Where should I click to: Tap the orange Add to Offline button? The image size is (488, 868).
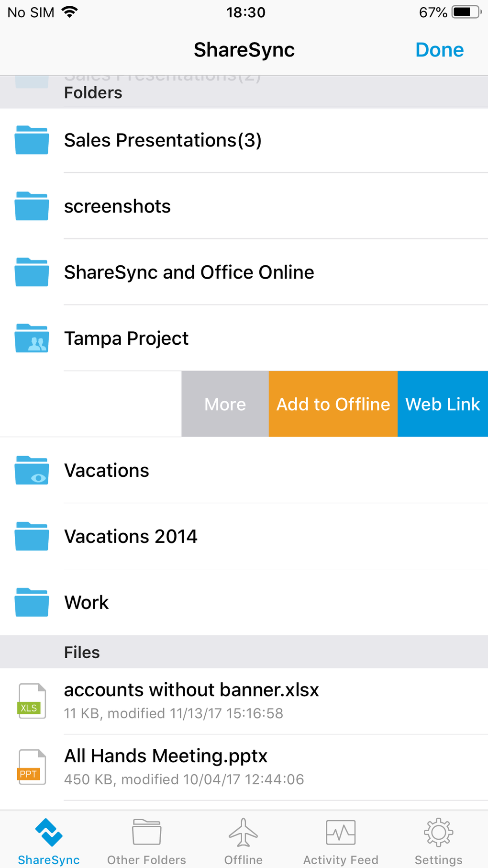[x=333, y=404]
